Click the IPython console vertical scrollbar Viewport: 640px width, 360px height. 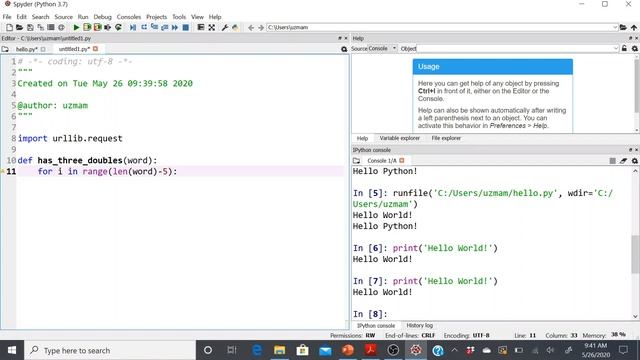[635, 244]
